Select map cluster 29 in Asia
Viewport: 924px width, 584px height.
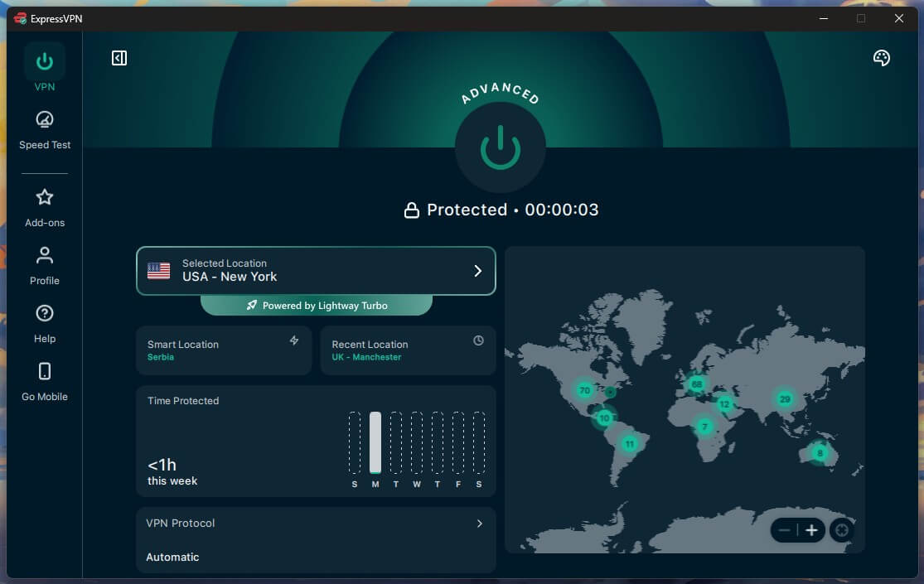click(x=785, y=399)
